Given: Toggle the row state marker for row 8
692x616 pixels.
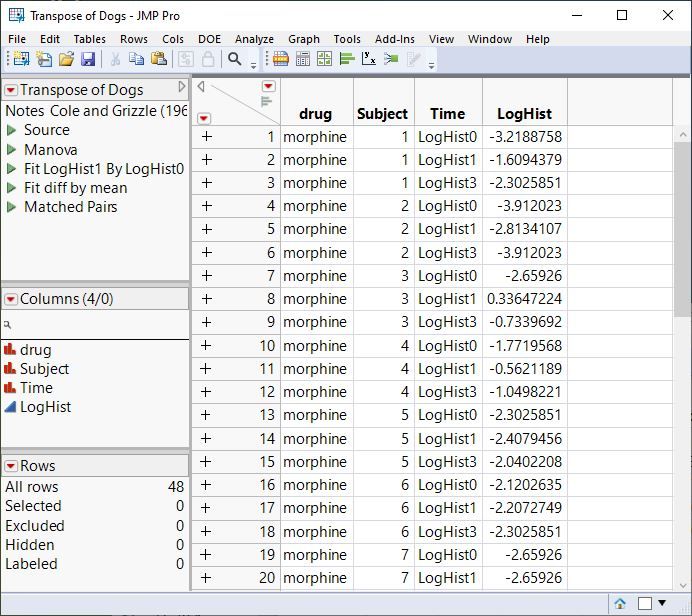Looking at the screenshot, I should [x=207, y=299].
